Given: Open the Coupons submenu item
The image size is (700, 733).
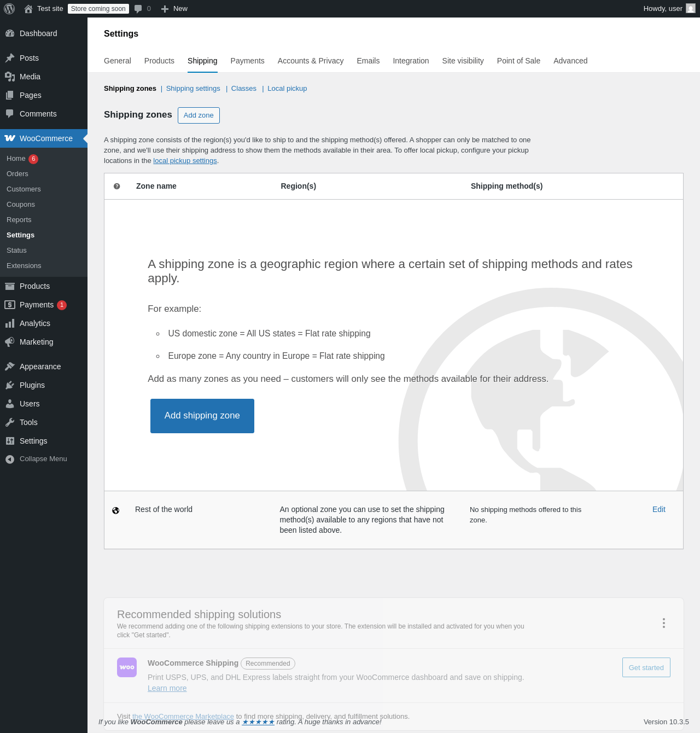Looking at the screenshot, I should [21, 205].
